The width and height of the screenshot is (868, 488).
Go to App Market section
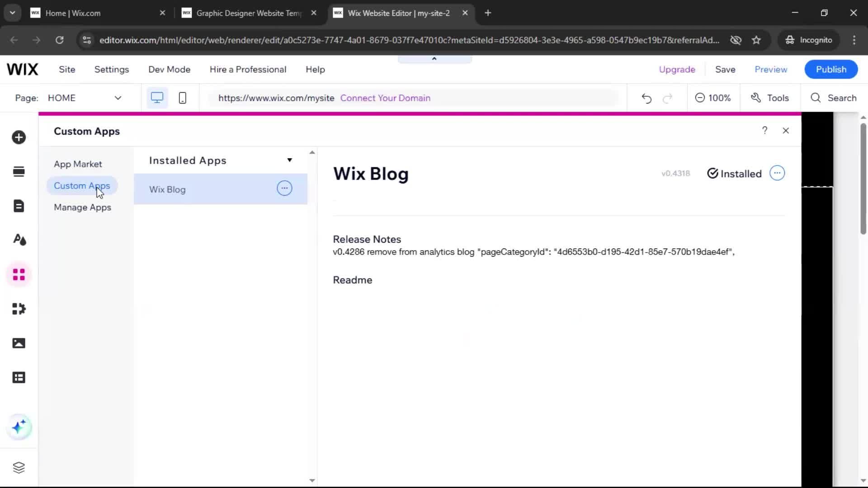click(78, 164)
